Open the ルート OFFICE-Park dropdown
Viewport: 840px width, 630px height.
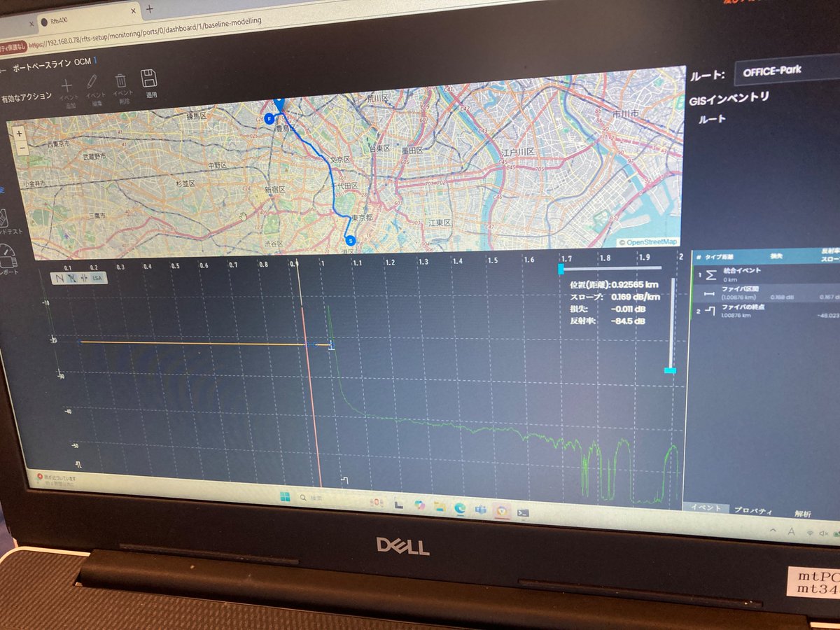(787, 70)
